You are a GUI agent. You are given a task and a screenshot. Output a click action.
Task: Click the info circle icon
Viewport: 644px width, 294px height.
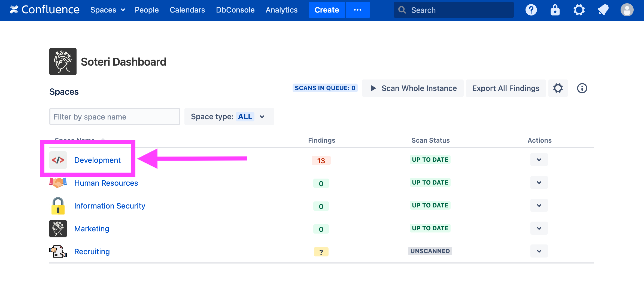tap(582, 88)
